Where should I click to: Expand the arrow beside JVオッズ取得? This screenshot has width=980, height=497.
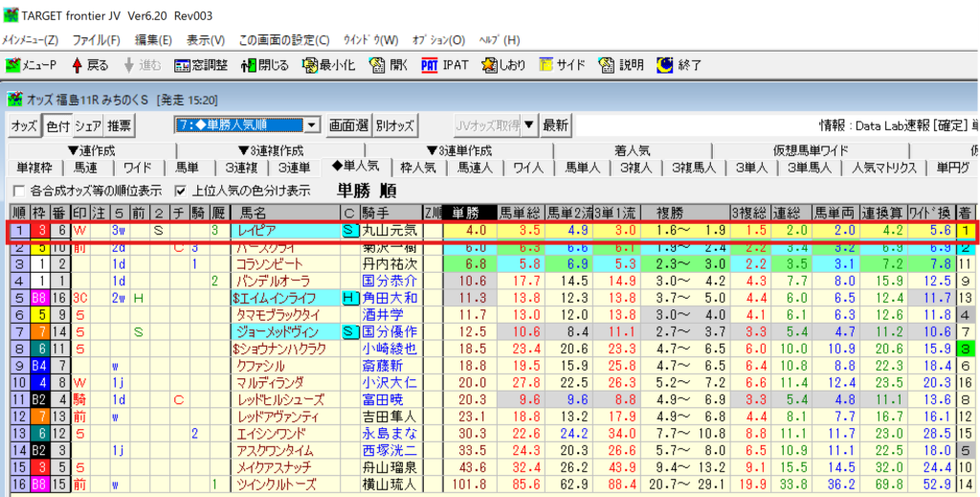click(530, 125)
